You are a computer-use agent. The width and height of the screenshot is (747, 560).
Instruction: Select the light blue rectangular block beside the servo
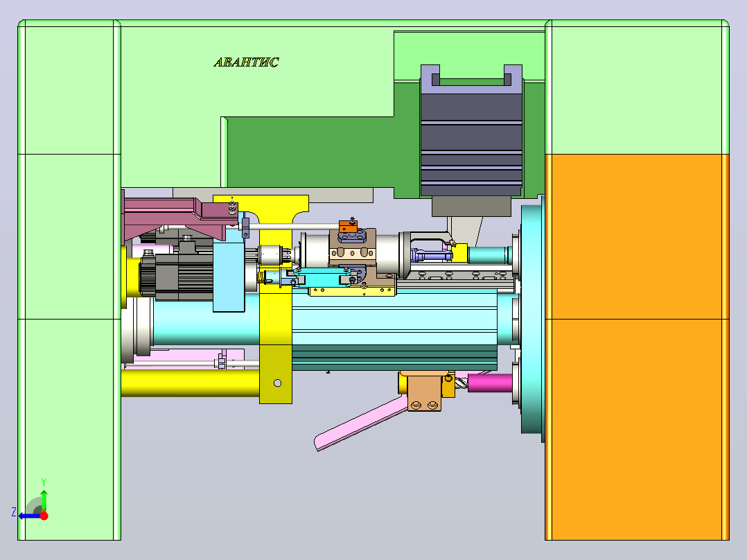[x=229, y=277]
